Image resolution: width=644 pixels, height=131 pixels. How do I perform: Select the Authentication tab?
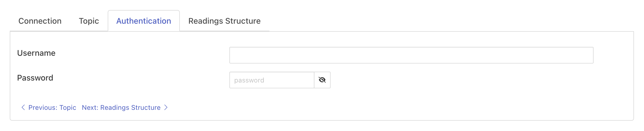(x=144, y=21)
